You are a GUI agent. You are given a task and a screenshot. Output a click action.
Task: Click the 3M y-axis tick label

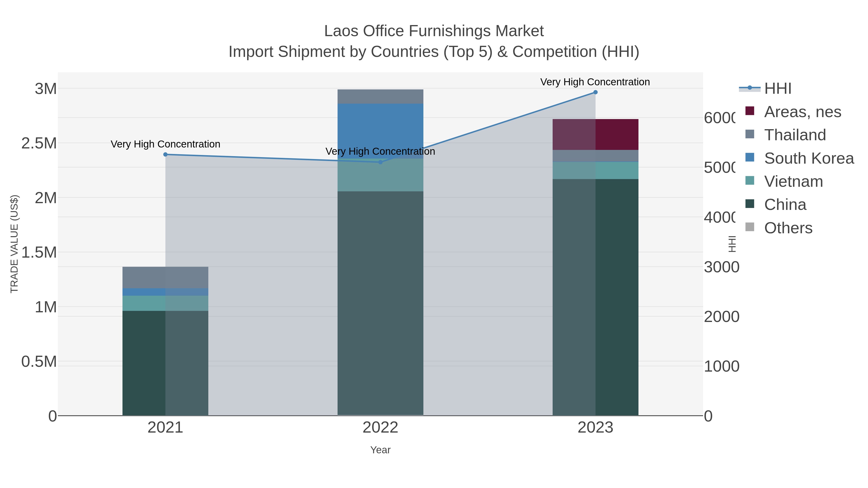(46, 89)
